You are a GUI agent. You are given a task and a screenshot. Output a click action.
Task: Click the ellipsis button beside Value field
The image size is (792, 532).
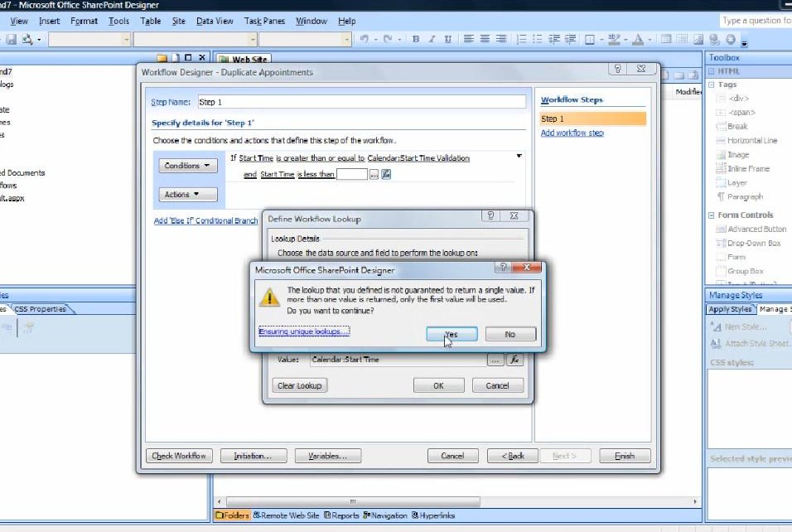(495, 360)
